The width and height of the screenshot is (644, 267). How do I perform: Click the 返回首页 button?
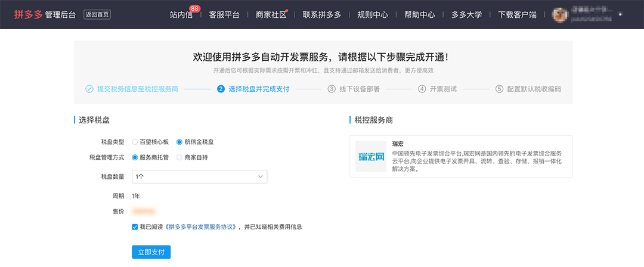[97, 15]
